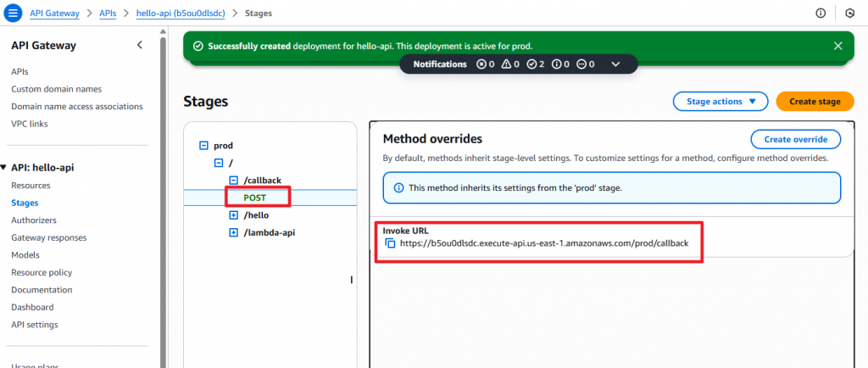This screenshot has width=868, height=368.
Task: Show info notifications count
Action: 560,64
